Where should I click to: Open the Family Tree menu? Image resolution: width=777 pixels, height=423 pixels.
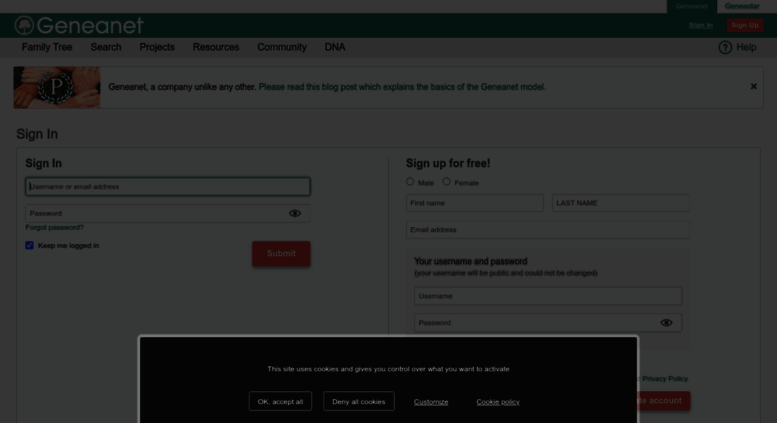[x=47, y=47]
